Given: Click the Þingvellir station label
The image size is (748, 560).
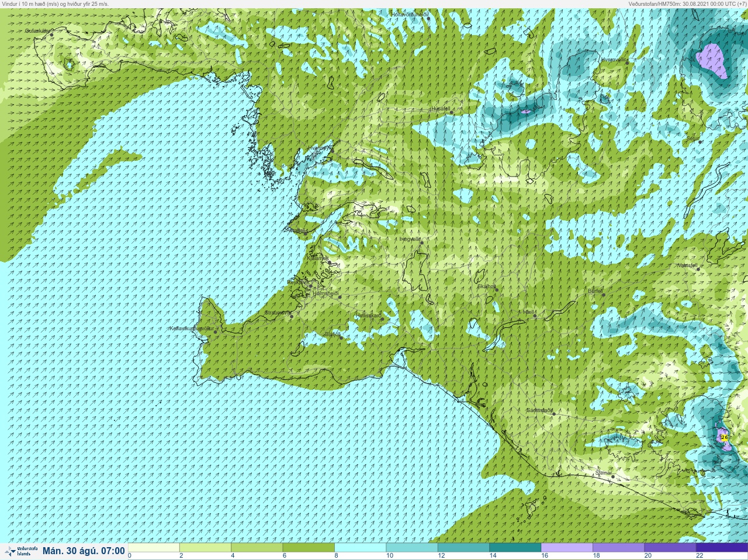Looking at the screenshot, I should pyautogui.click(x=409, y=239).
